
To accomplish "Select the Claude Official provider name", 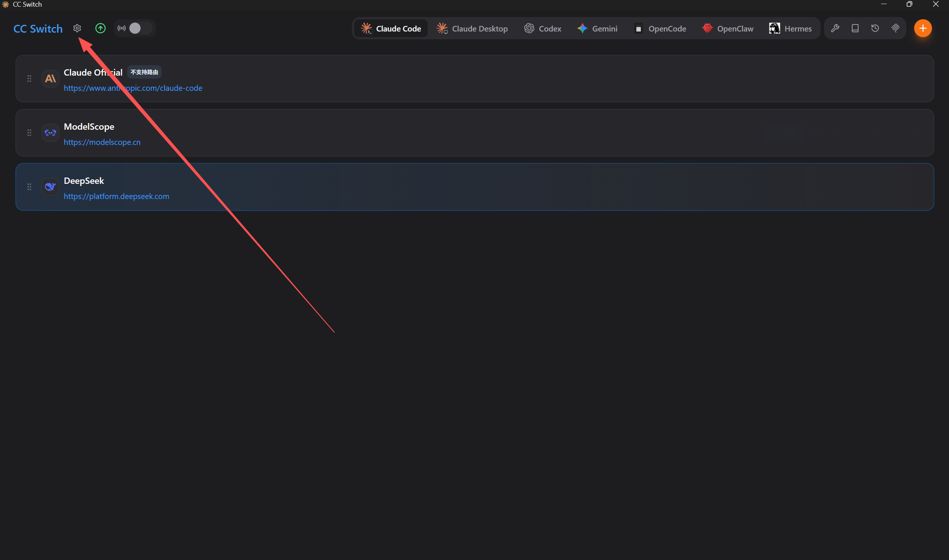I will [93, 72].
